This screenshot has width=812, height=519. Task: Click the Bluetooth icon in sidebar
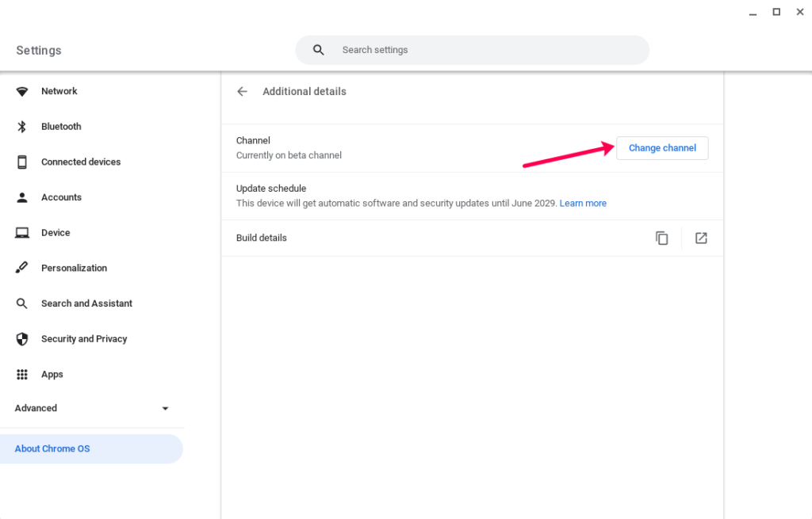[x=21, y=127]
